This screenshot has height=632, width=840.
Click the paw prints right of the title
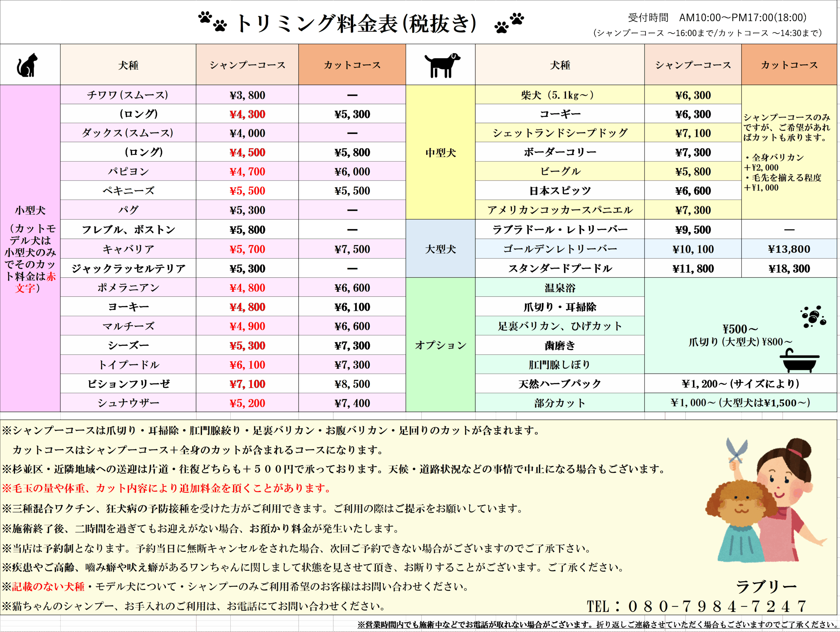[x=509, y=23]
